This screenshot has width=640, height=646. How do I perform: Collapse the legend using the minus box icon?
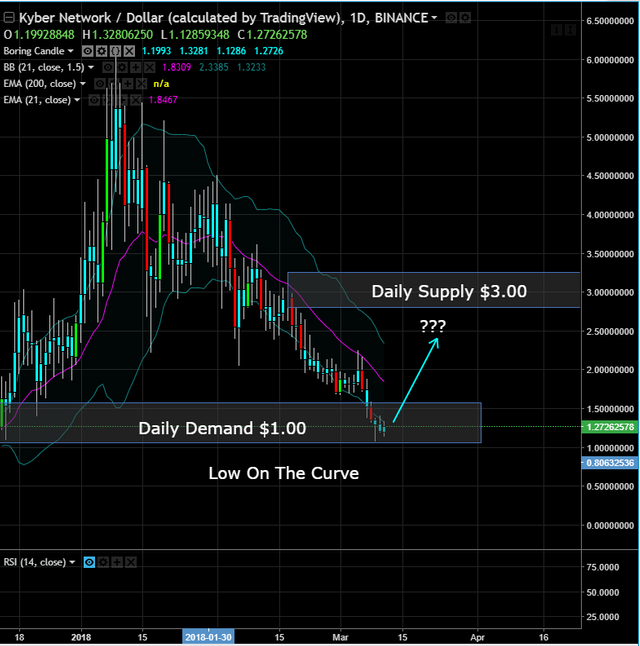point(9,17)
